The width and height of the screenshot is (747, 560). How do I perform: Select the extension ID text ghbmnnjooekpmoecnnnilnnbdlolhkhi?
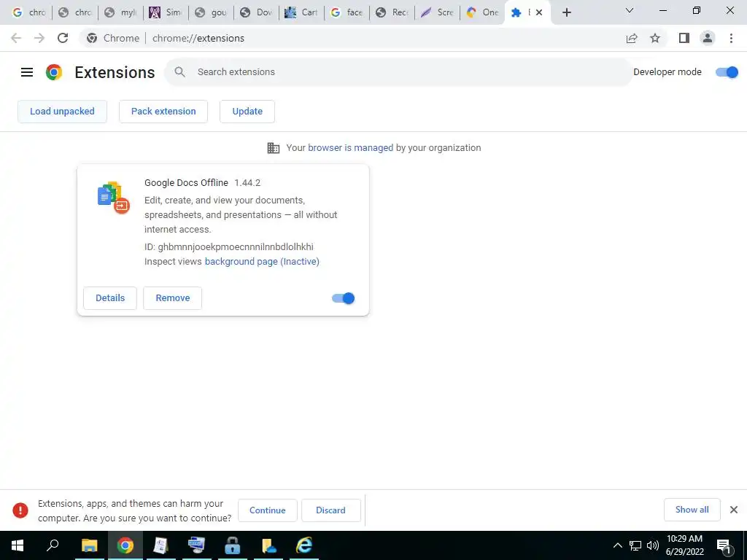[236, 246]
